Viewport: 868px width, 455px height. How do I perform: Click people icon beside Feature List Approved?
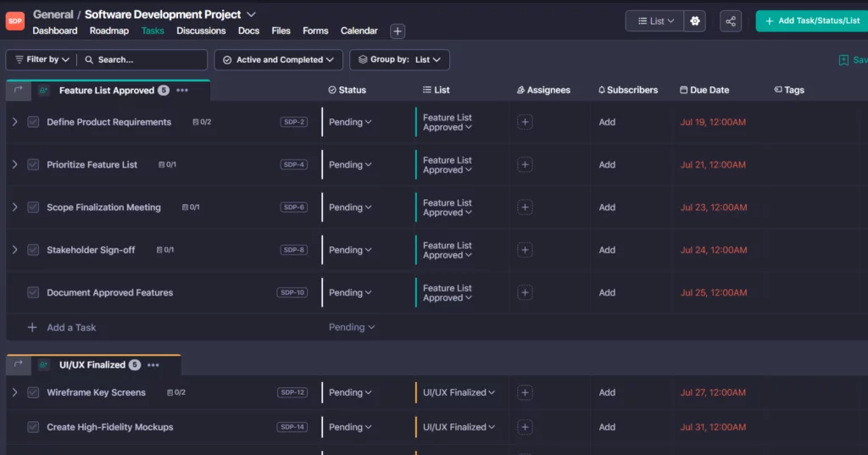(x=43, y=90)
